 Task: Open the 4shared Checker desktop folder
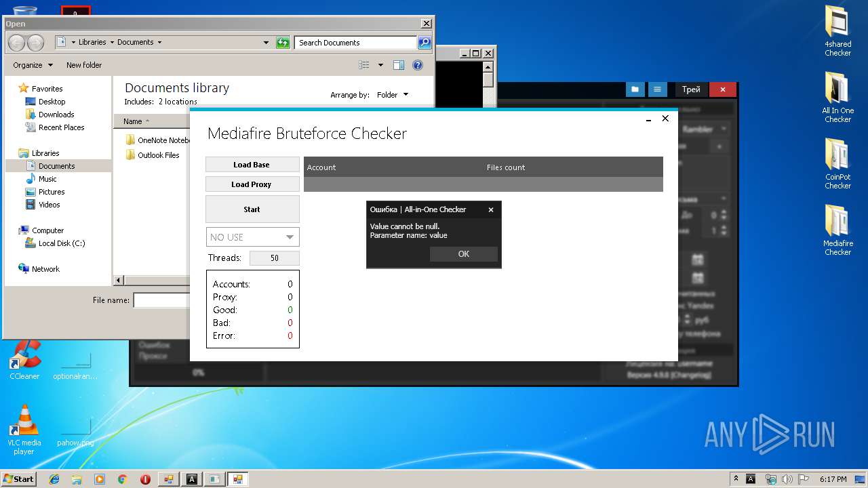(x=837, y=31)
